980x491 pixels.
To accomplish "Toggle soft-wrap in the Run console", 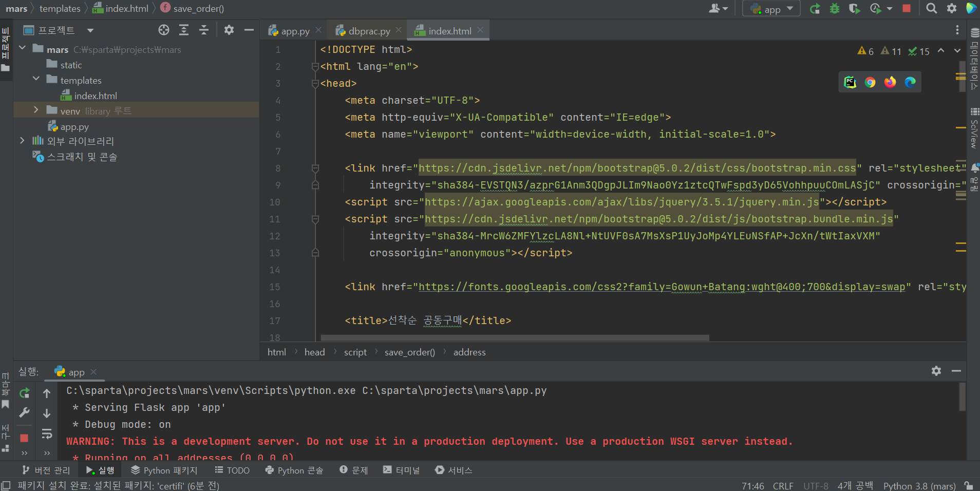I will point(47,435).
